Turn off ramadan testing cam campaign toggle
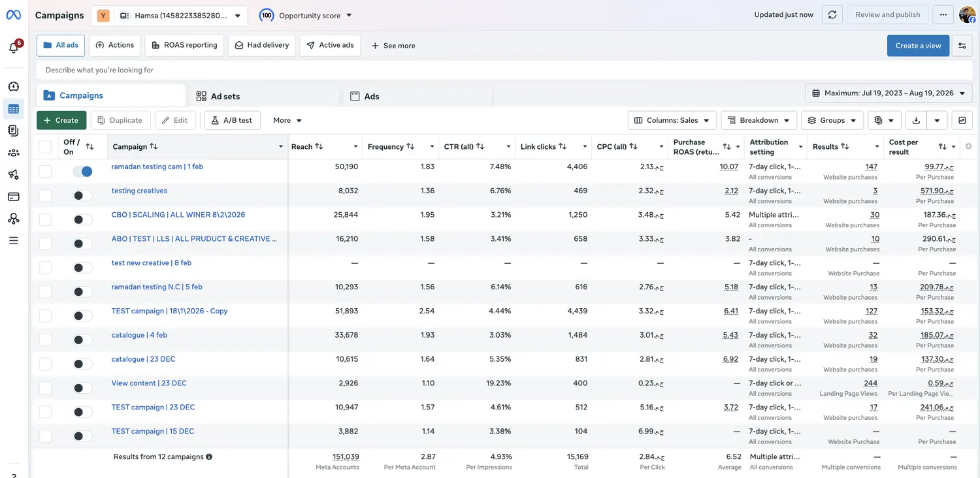Viewport: 980px width, 478px height. tap(82, 171)
